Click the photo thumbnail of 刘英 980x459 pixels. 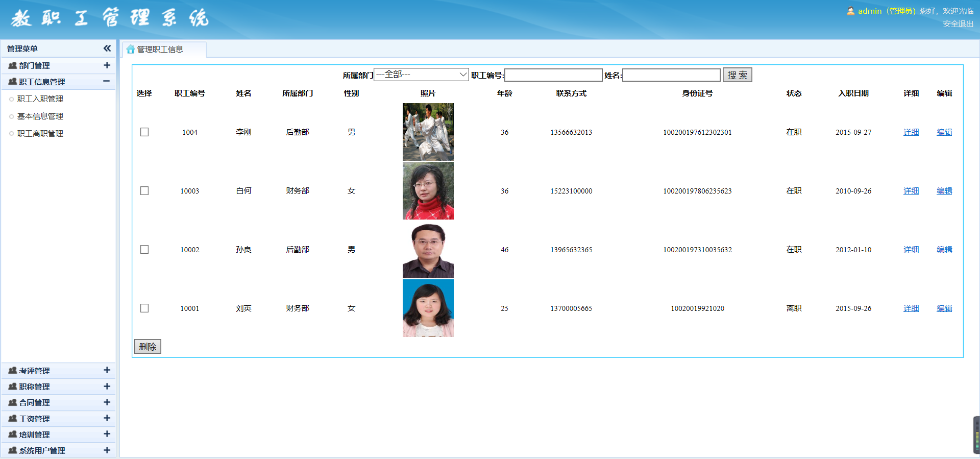[428, 308]
